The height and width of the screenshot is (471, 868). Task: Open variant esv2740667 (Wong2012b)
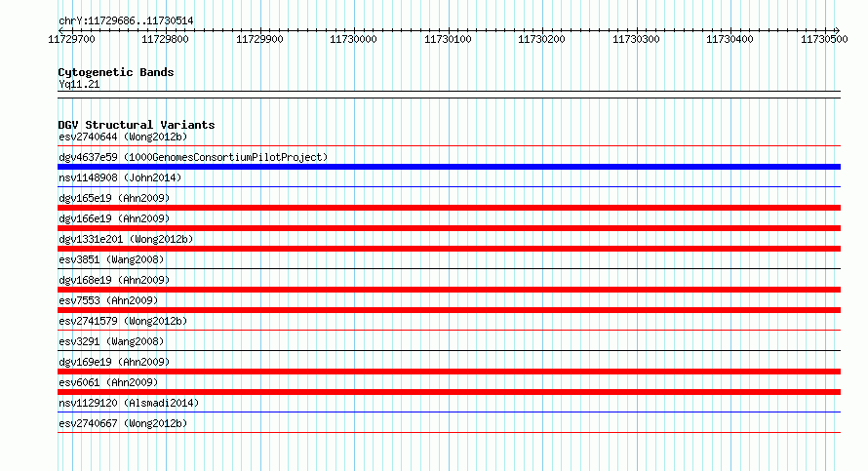pyautogui.click(x=123, y=423)
